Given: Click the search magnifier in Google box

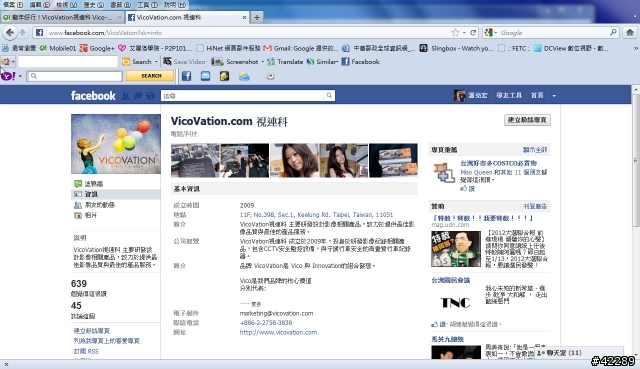Looking at the screenshot, I should click(x=613, y=32).
